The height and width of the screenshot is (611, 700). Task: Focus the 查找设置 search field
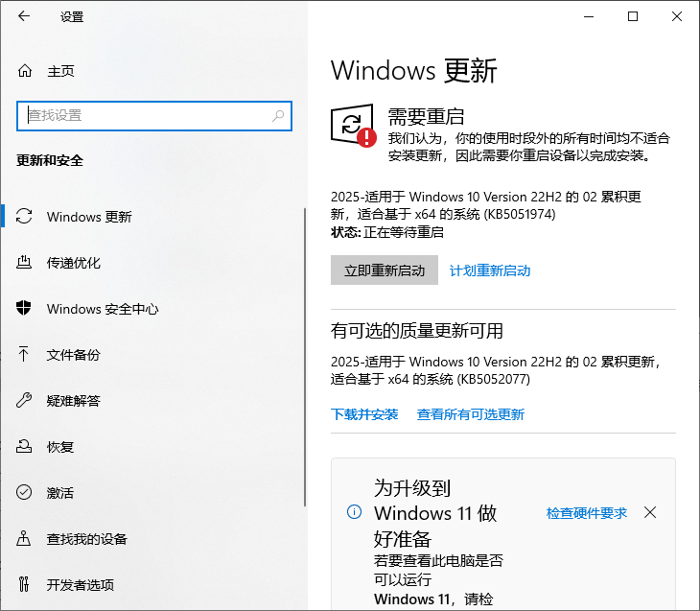pyautogui.click(x=154, y=116)
